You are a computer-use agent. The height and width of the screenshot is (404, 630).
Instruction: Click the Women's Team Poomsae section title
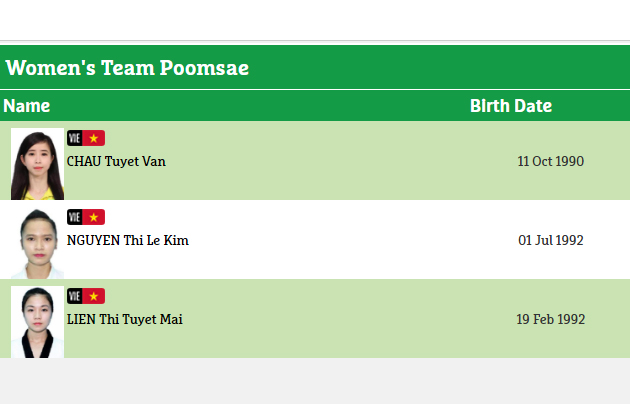pyautogui.click(x=127, y=68)
